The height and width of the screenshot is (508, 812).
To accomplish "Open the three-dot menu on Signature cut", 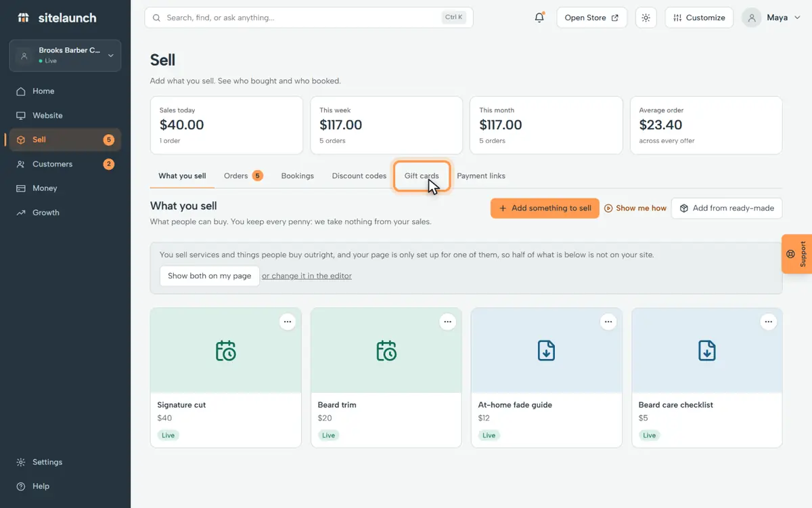I will (288, 322).
